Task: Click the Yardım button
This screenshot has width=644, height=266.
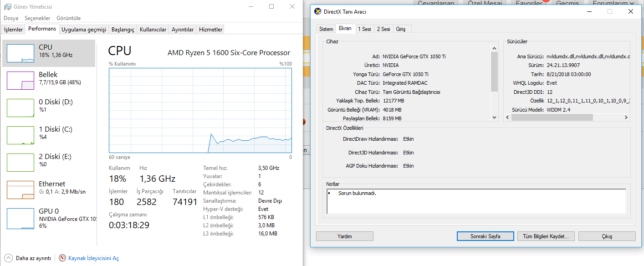Action: [345, 236]
